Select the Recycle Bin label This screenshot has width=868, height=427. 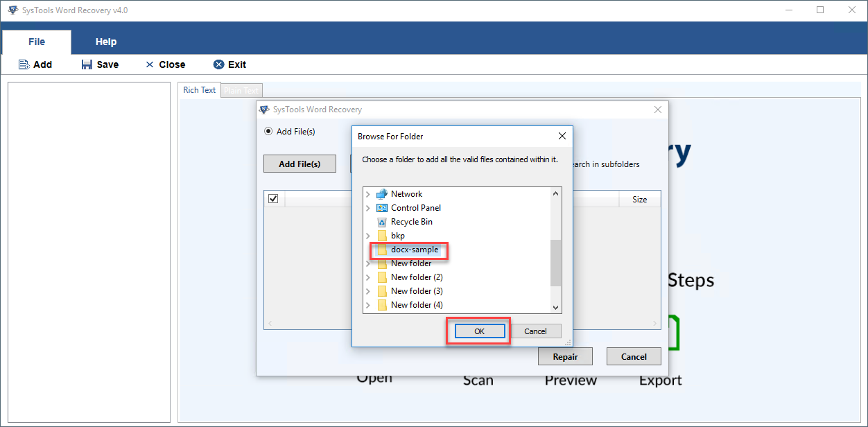point(412,222)
